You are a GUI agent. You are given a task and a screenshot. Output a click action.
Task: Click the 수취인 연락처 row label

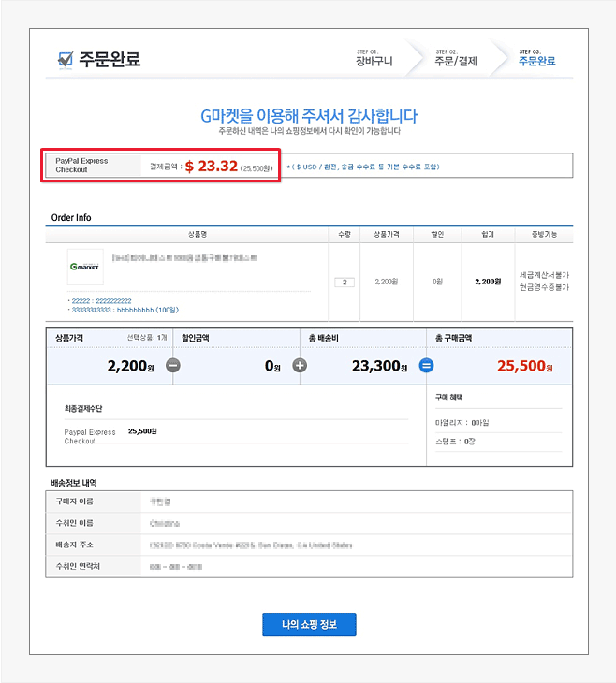click(x=78, y=566)
